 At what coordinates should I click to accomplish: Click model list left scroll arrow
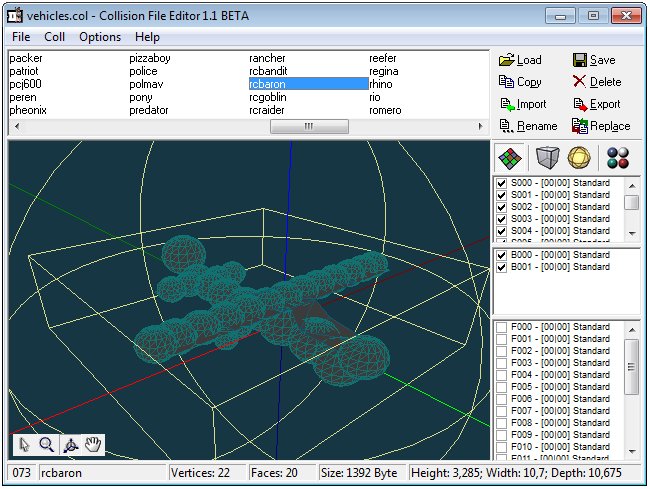pyautogui.click(x=17, y=126)
